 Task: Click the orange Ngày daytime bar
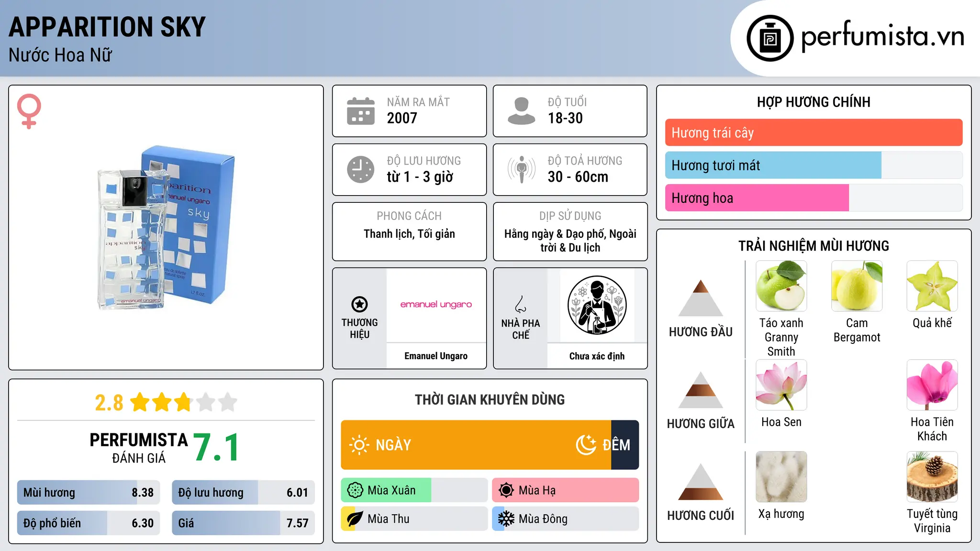pos(476,445)
